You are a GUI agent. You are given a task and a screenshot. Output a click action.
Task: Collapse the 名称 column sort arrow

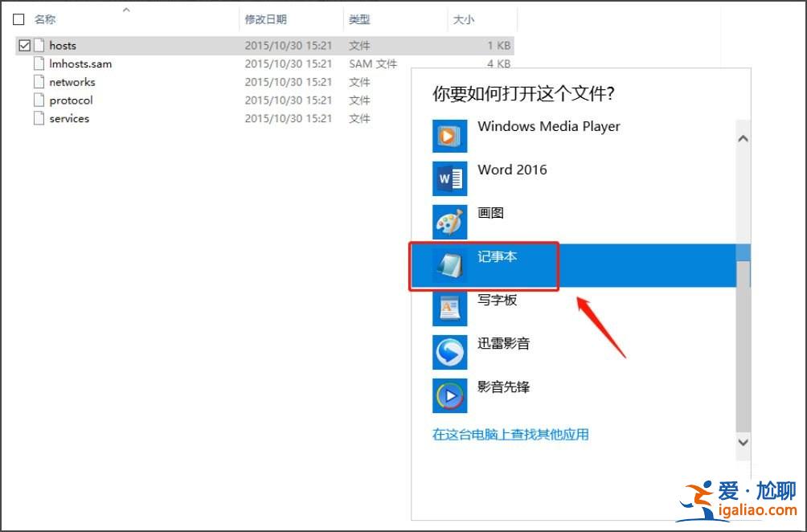[x=127, y=11]
